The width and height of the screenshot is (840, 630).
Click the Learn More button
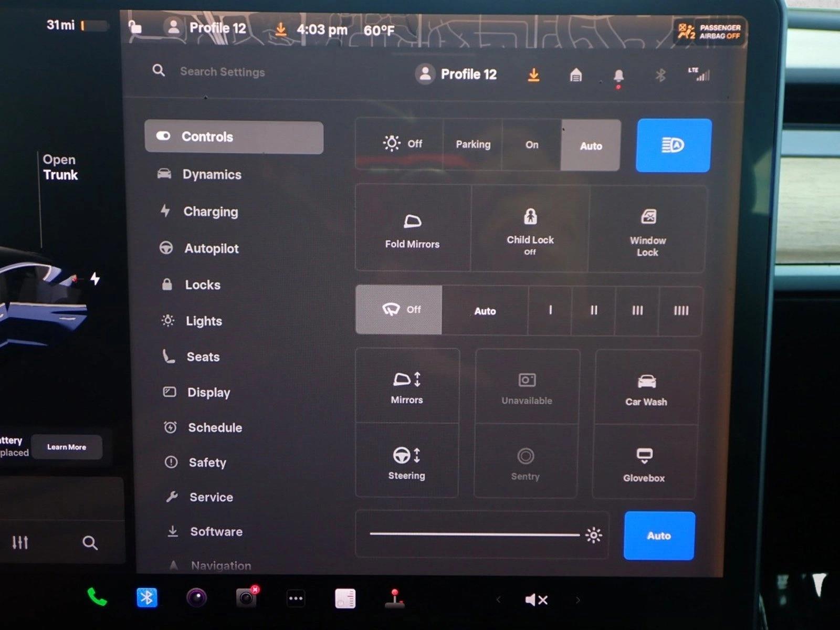tap(67, 447)
